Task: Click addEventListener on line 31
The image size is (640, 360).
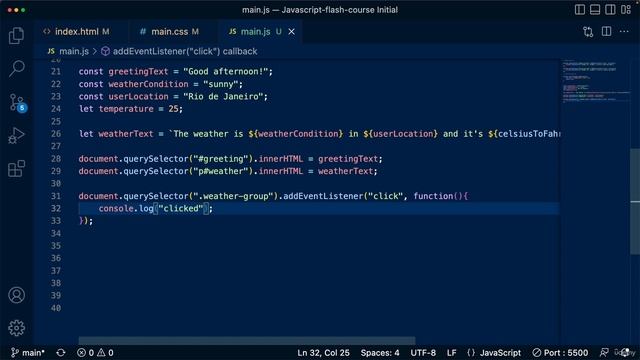Action: pos(323,196)
